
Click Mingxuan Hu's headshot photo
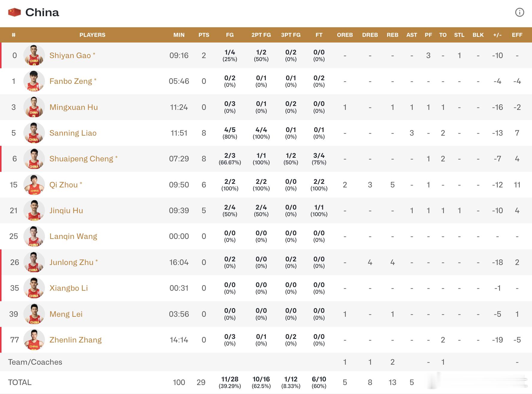pyautogui.click(x=34, y=107)
